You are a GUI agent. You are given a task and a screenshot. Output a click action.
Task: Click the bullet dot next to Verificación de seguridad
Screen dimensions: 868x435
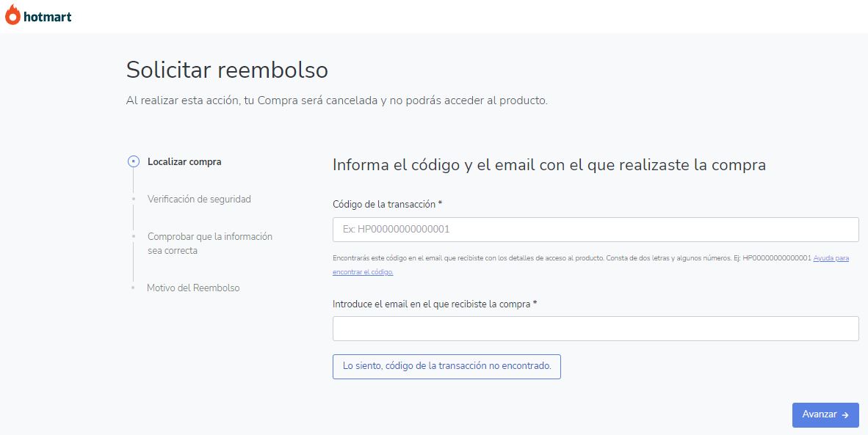point(133,199)
